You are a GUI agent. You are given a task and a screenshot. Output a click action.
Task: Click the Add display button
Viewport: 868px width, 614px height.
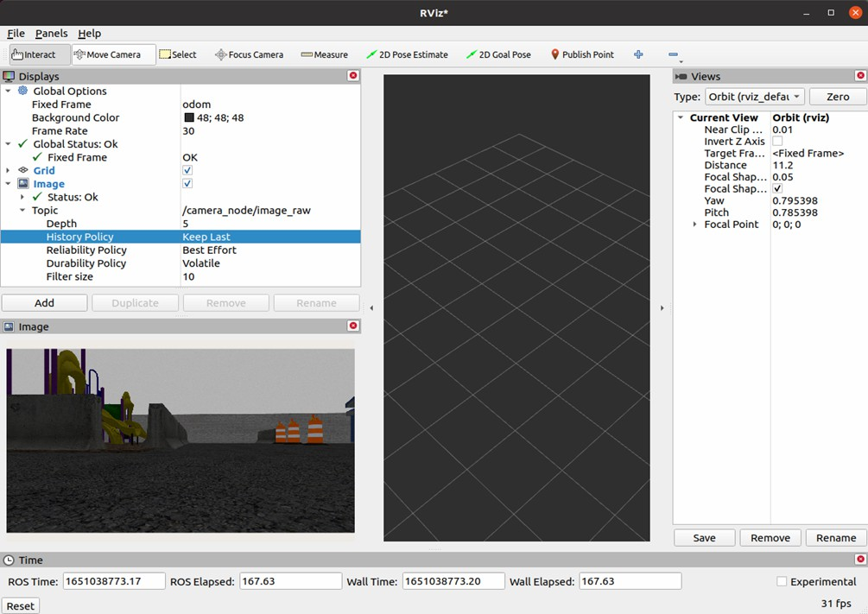(44, 303)
